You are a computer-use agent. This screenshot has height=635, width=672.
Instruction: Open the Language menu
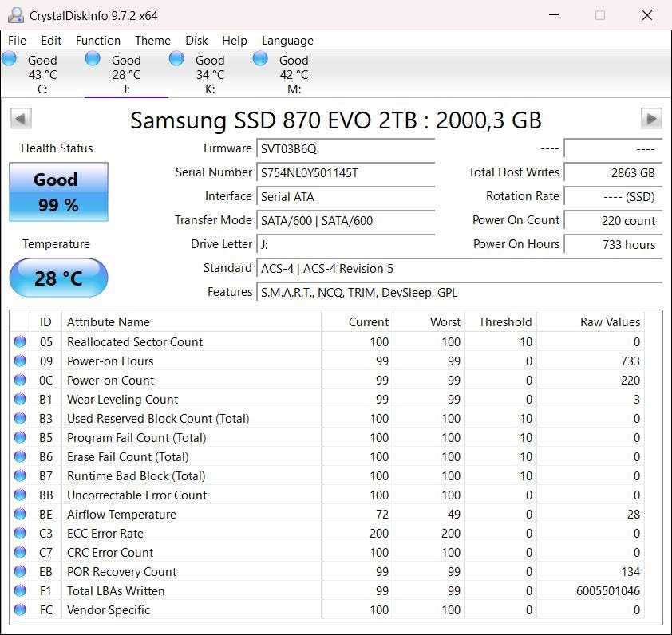click(287, 41)
